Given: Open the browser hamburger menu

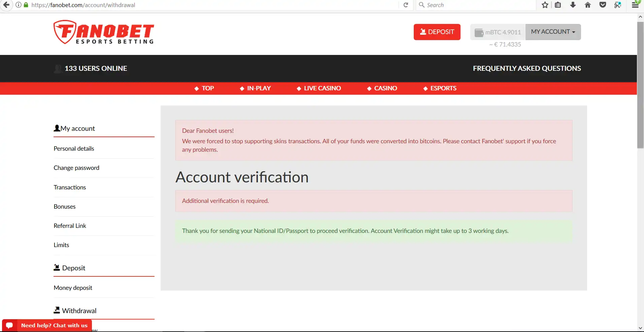Looking at the screenshot, I should pos(635,5).
